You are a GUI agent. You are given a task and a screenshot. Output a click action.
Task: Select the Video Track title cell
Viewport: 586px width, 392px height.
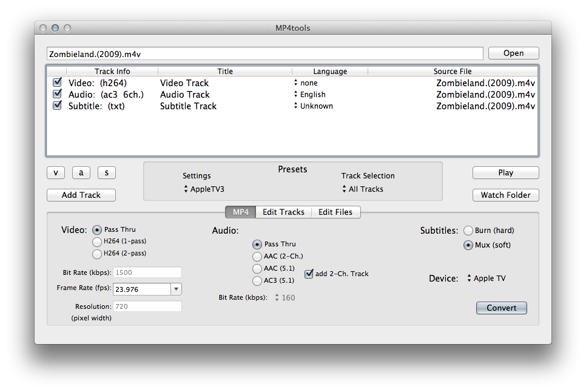[184, 83]
